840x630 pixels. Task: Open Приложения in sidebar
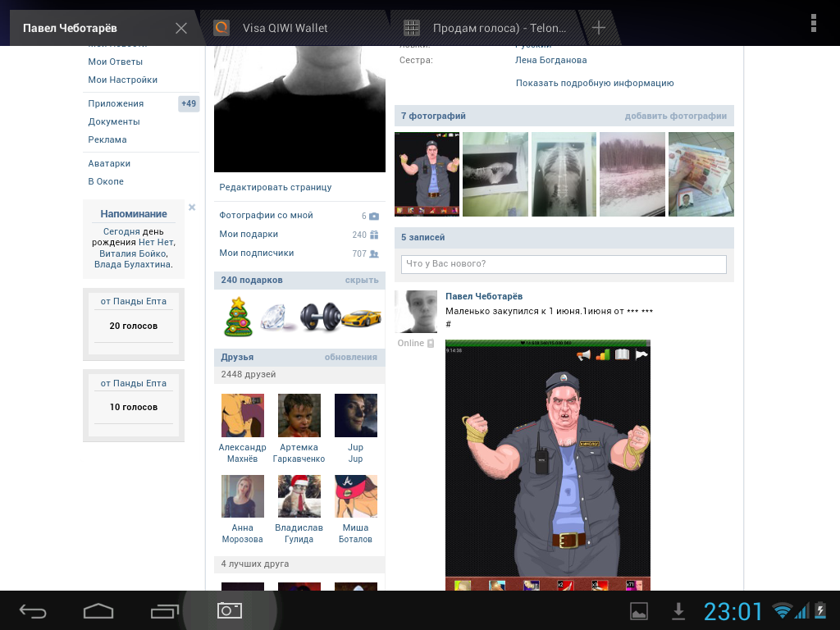click(116, 103)
